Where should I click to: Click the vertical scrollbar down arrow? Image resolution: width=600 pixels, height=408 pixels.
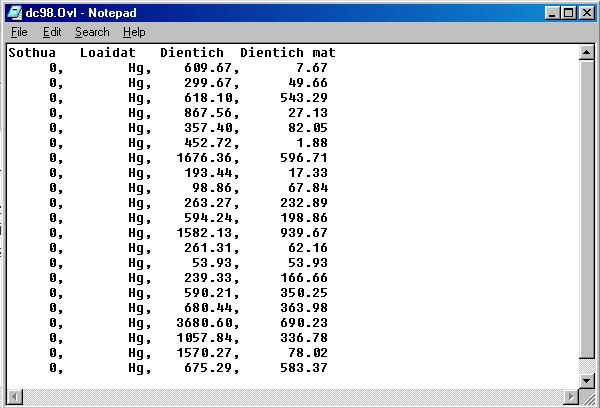(588, 380)
